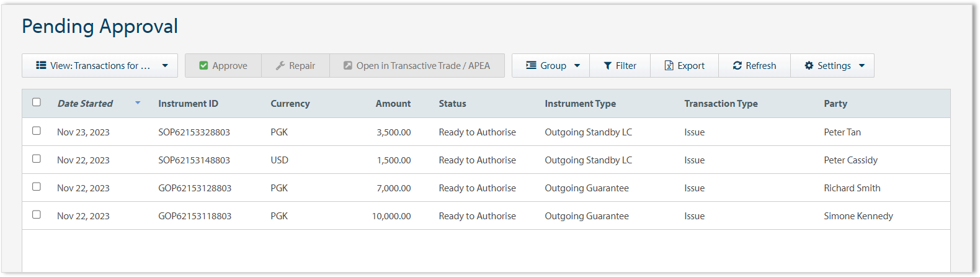Click the Settings gear icon
Viewport: 980px width, 277px height.
coord(809,66)
